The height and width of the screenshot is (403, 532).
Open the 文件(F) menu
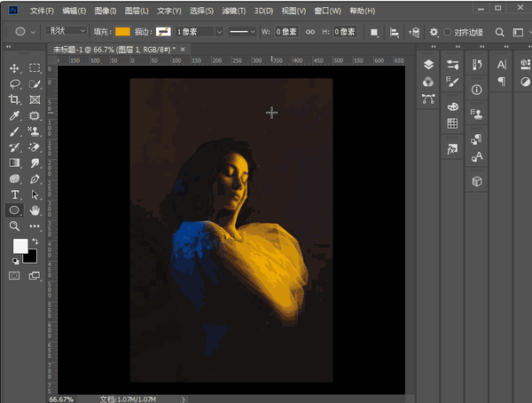pyautogui.click(x=42, y=11)
